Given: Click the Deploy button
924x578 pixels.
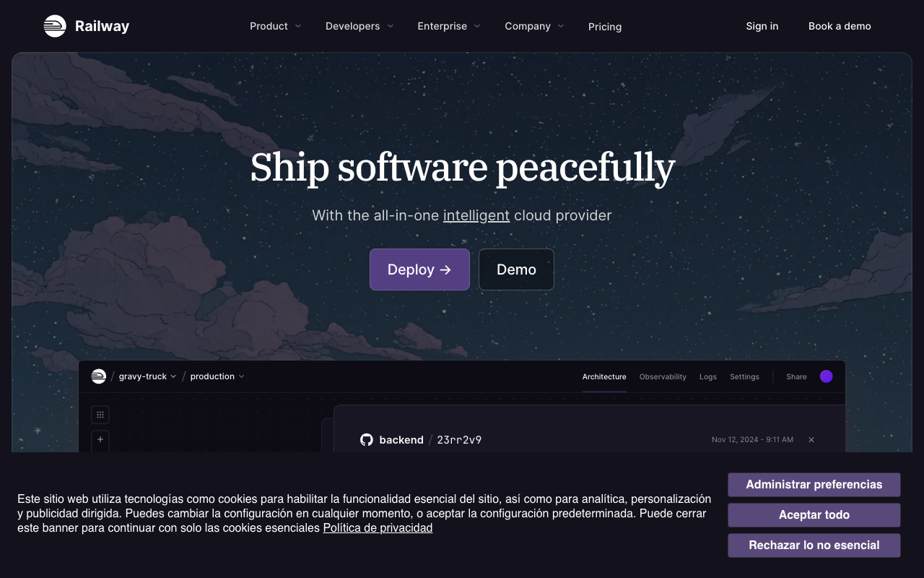Looking at the screenshot, I should click(419, 269).
